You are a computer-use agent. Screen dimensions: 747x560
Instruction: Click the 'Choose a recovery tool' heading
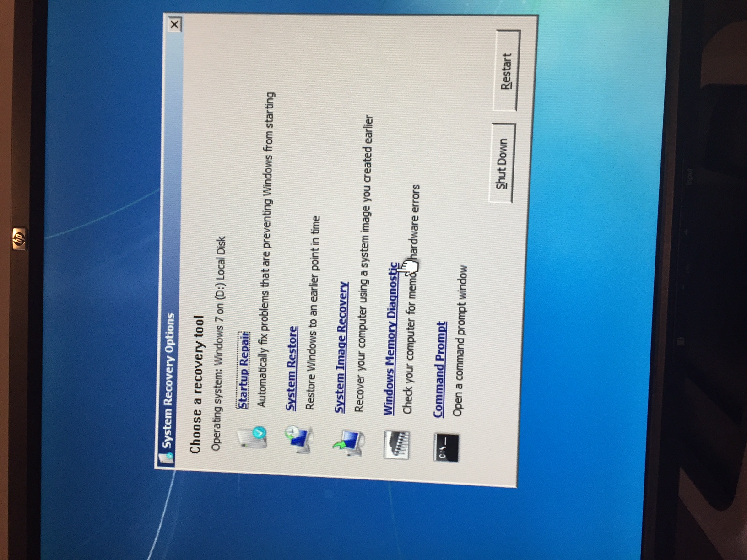[197, 384]
